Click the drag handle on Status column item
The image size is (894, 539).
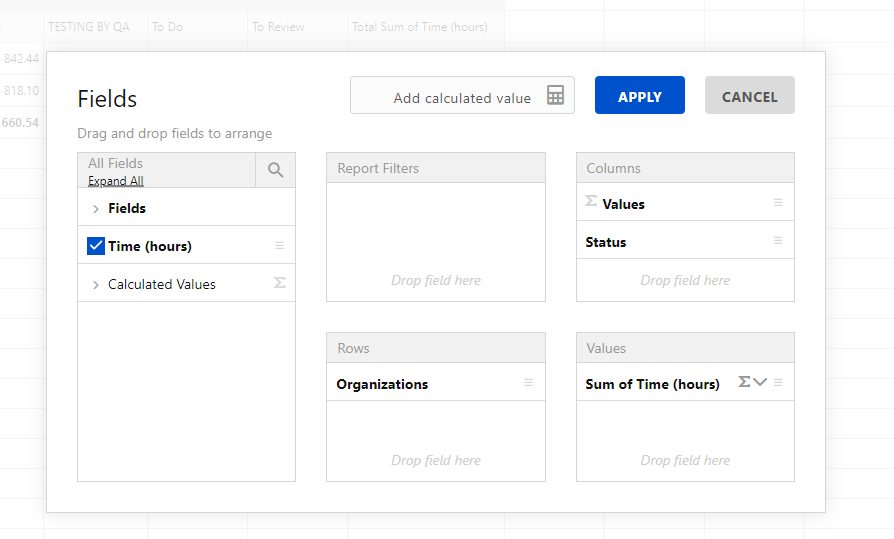(x=778, y=241)
